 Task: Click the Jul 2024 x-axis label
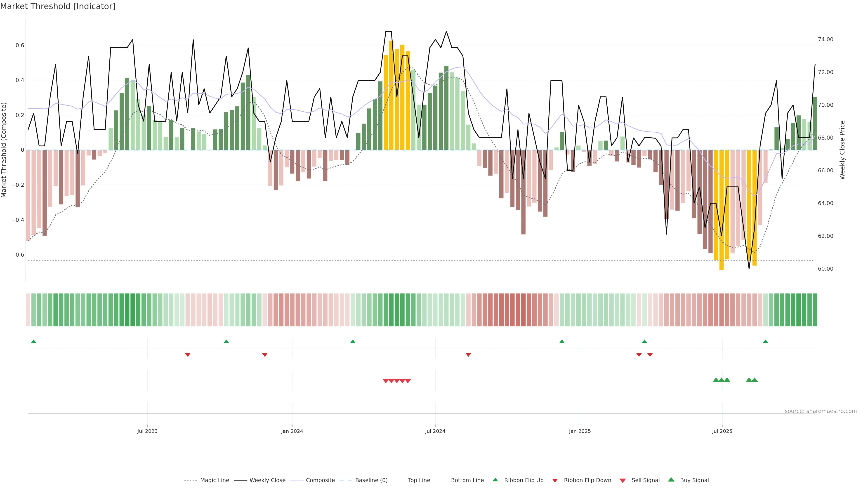point(435,431)
